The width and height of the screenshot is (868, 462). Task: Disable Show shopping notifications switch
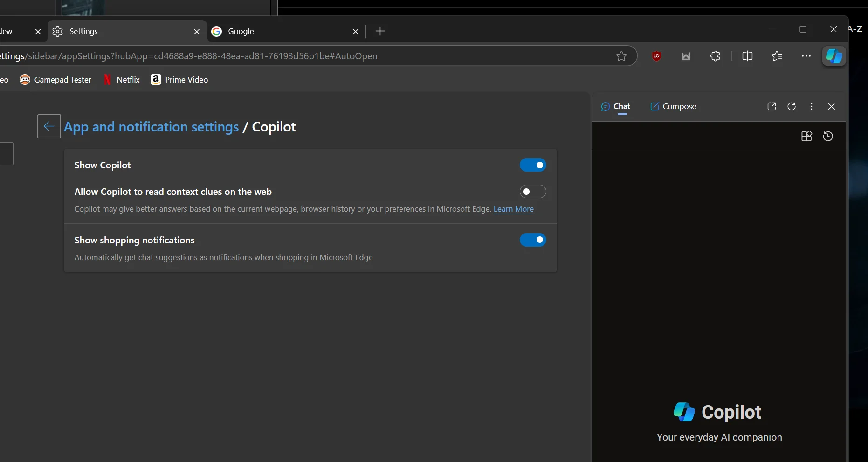click(x=533, y=240)
